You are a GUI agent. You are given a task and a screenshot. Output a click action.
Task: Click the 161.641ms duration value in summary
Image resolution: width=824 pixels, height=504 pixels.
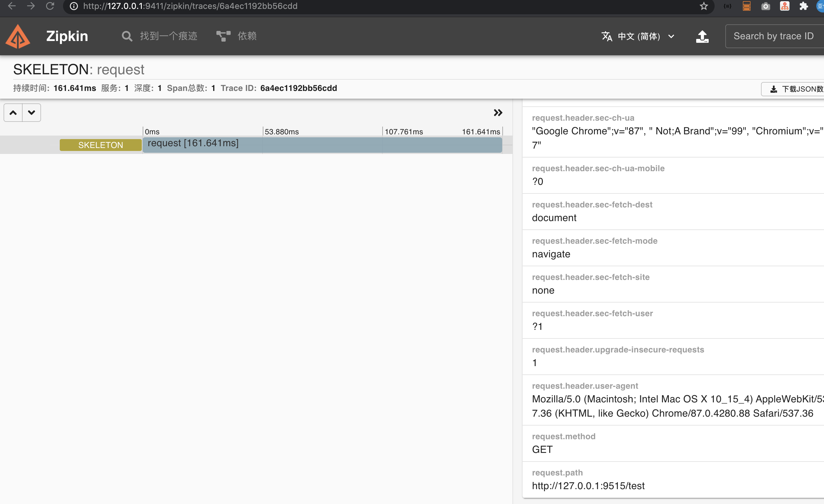[75, 88]
